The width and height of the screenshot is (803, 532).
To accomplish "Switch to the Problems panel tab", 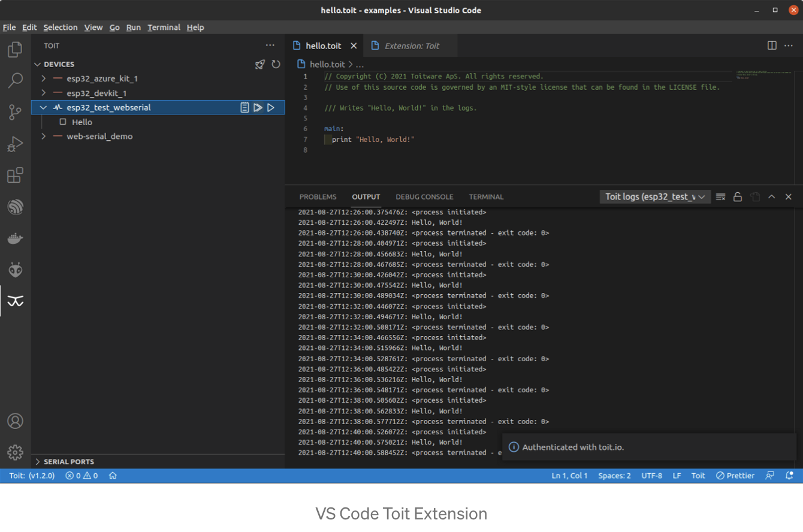I will pyautogui.click(x=318, y=197).
